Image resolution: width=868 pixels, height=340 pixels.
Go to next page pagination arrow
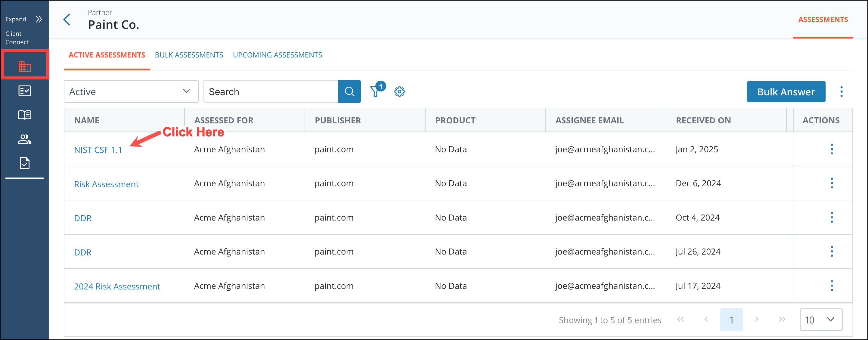757,320
